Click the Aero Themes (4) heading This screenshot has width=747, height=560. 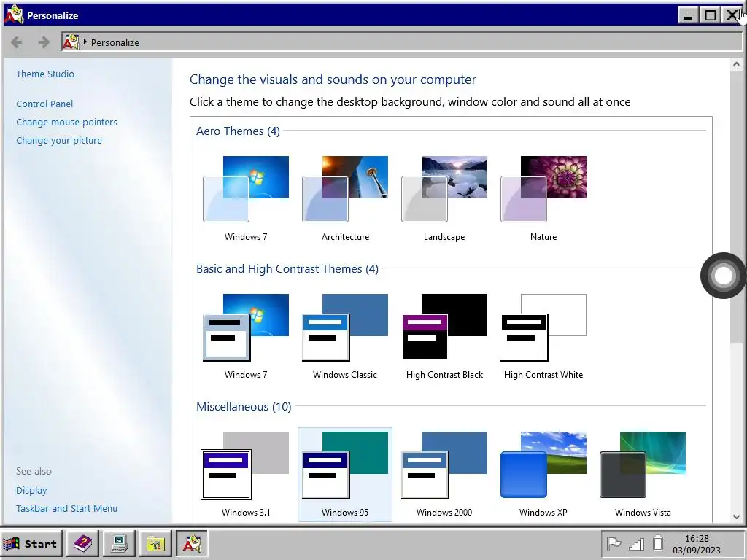pos(239,131)
